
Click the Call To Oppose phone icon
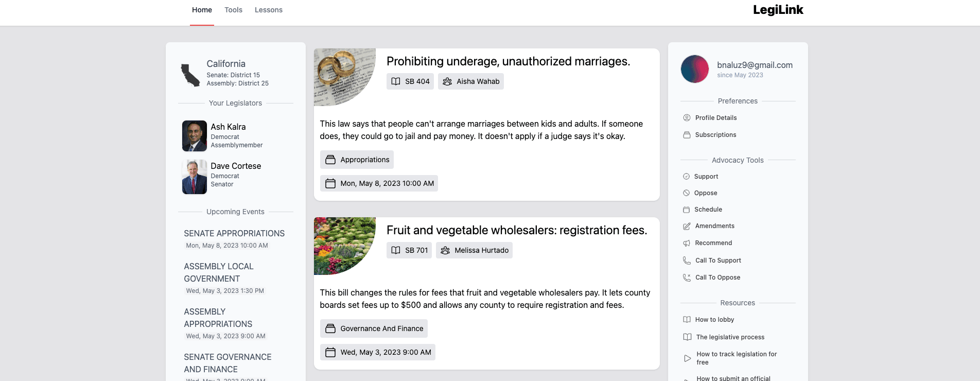(x=687, y=278)
